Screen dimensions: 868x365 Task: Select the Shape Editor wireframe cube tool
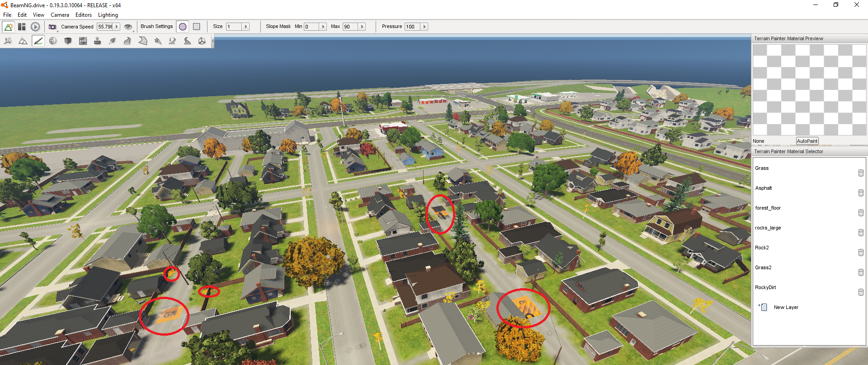(202, 41)
